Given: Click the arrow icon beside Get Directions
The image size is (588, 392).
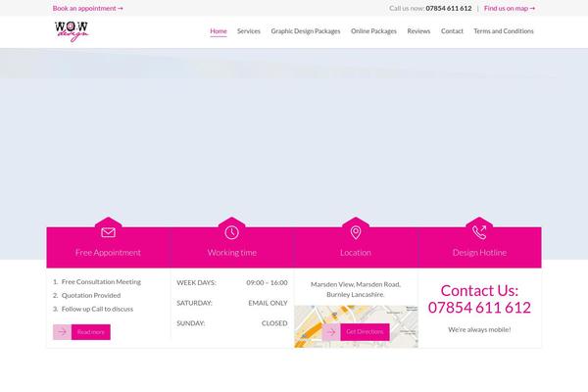Looking at the screenshot, I should (331, 332).
